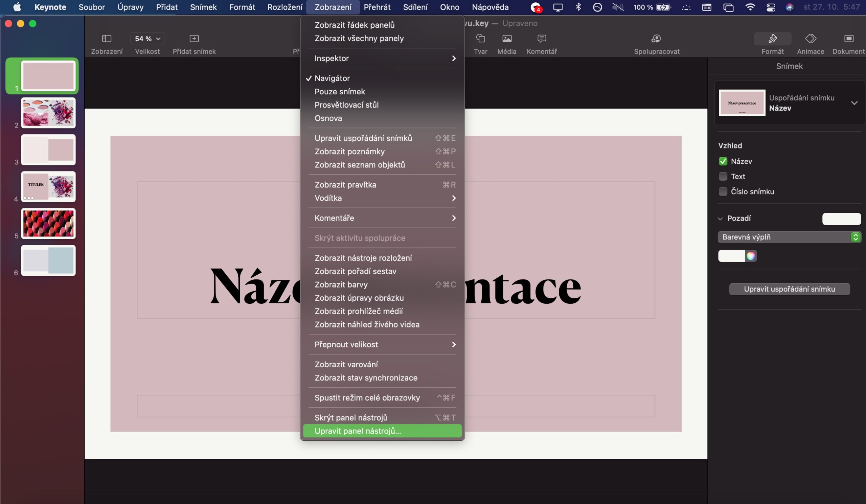
Task: Click the Spolupracovat collaboration icon
Action: 656,39
